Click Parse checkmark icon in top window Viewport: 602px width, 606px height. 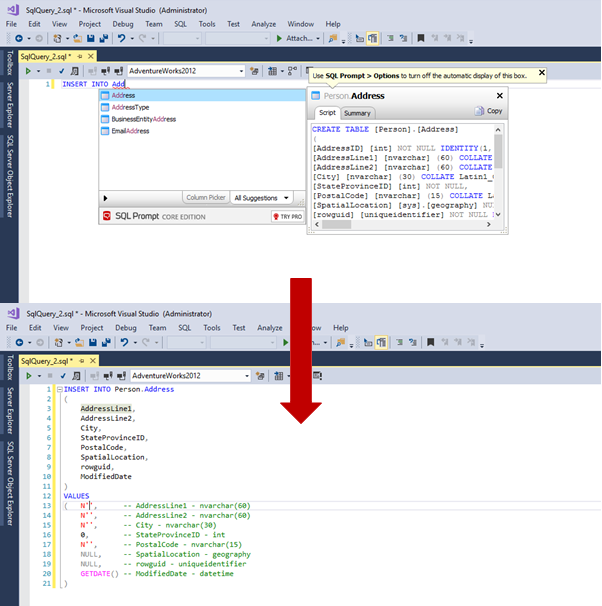61,71
